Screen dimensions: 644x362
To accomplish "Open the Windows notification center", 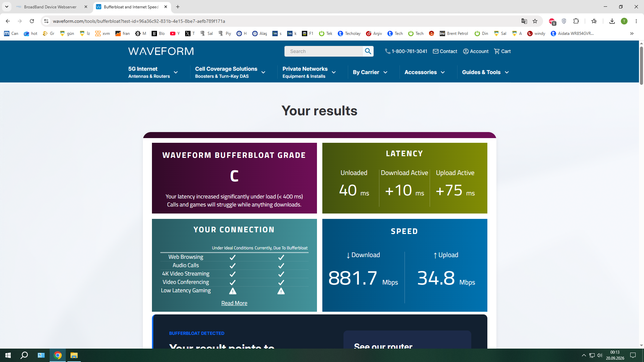I will [x=633, y=355].
